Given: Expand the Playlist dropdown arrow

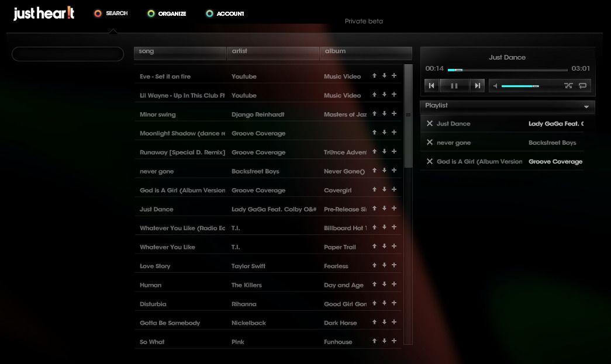Looking at the screenshot, I should [586, 106].
